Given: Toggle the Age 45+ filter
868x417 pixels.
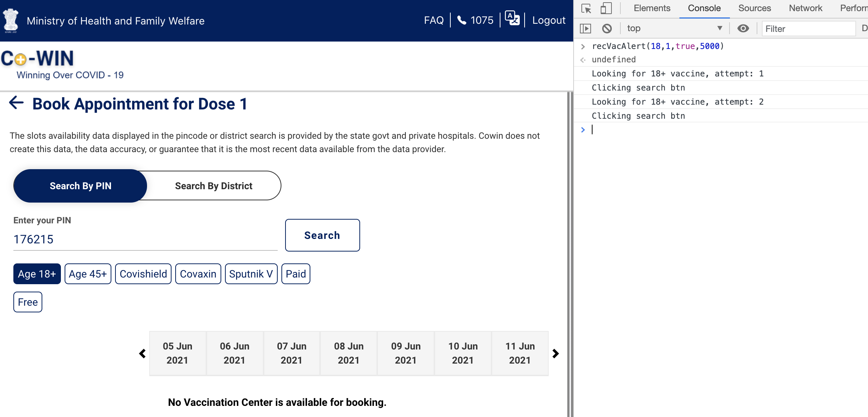Looking at the screenshot, I should pos(88,274).
